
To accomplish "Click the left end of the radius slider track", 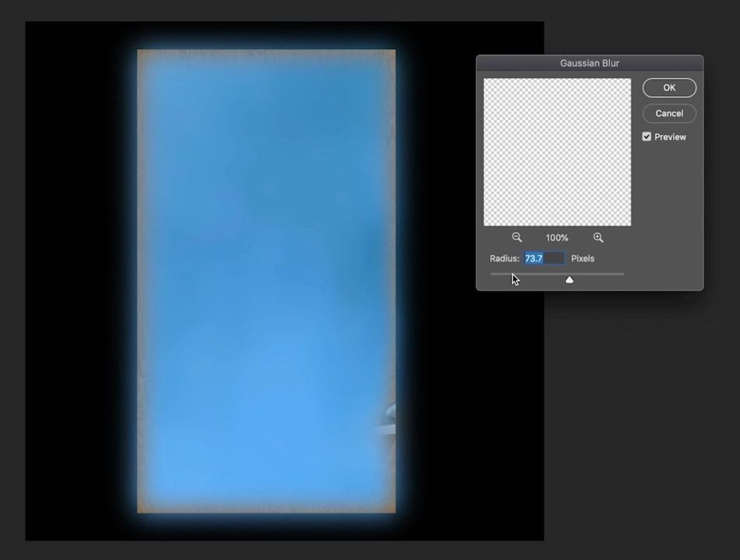I will [492, 273].
